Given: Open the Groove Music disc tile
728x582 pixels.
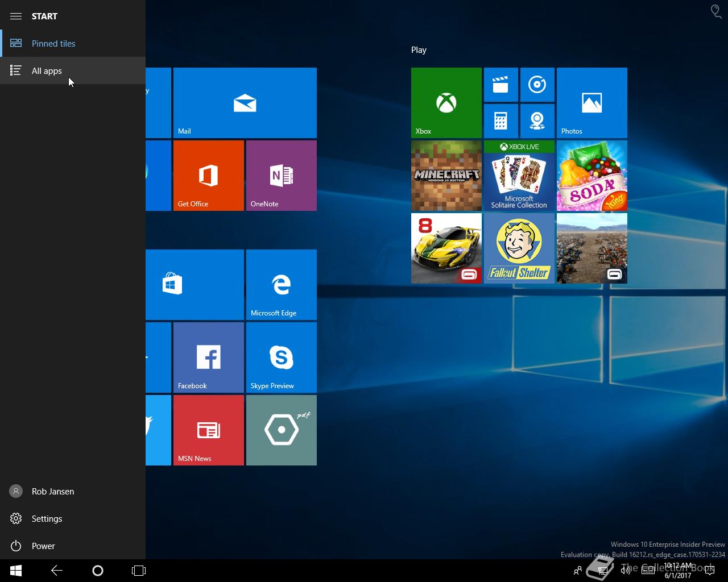Looking at the screenshot, I should click(537, 85).
